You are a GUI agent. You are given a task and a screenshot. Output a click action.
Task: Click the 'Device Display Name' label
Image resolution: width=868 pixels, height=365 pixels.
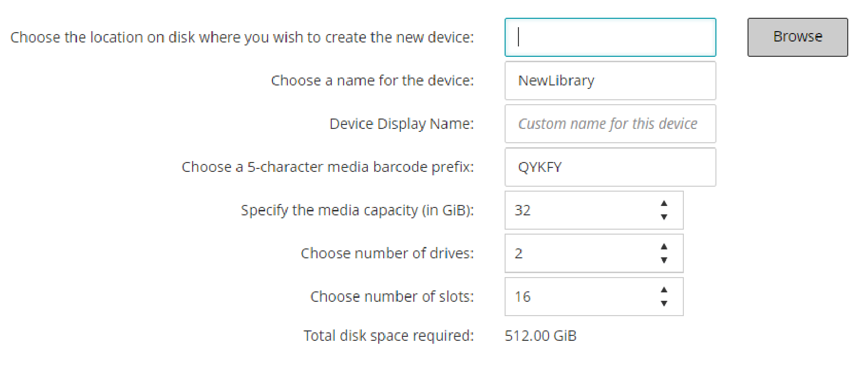[401, 123]
